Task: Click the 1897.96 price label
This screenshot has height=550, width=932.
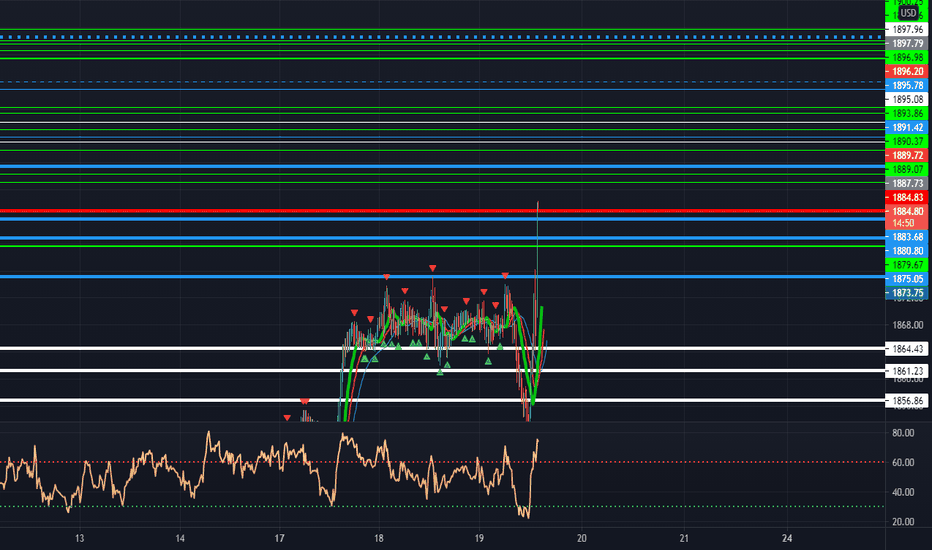Action: click(x=906, y=29)
